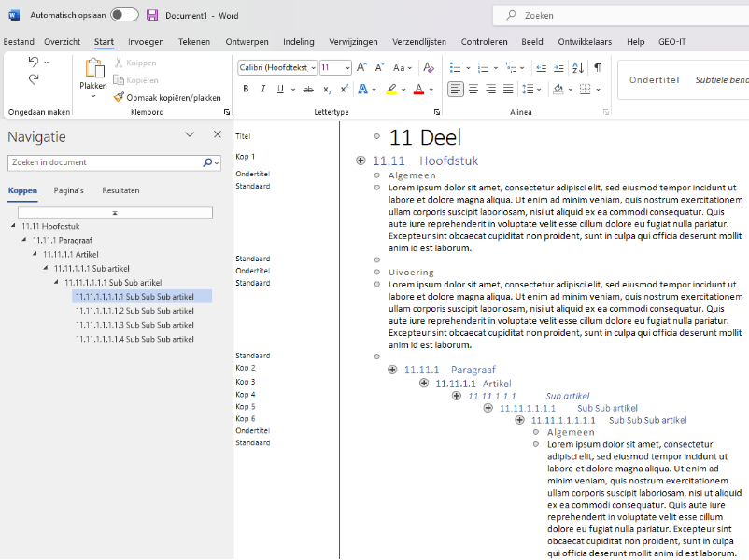Open the font size dropdown
The image size is (749, 560).
click(x=347, y=67)
